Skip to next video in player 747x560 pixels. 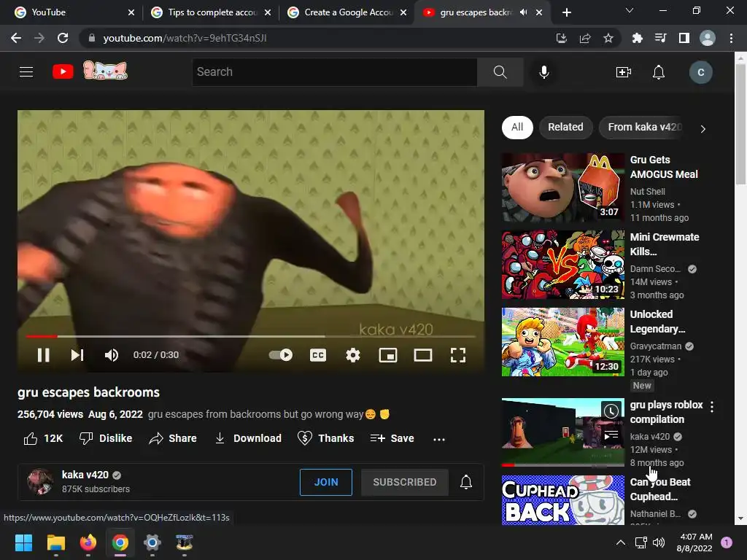pyautogui.click(x=77, y=355)
